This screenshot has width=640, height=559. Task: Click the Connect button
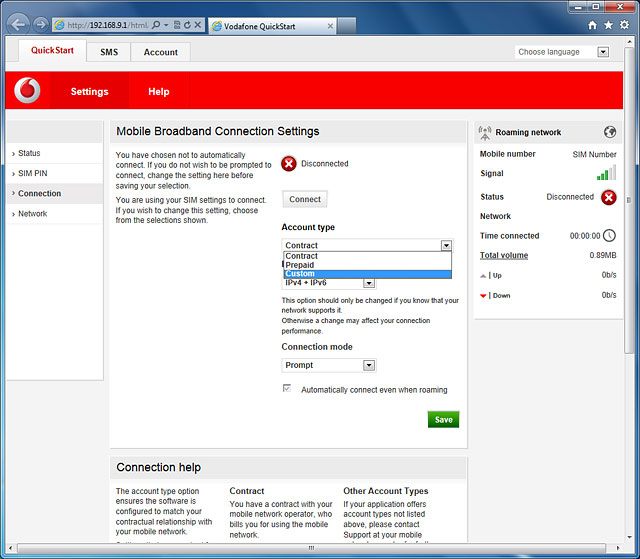305,199
